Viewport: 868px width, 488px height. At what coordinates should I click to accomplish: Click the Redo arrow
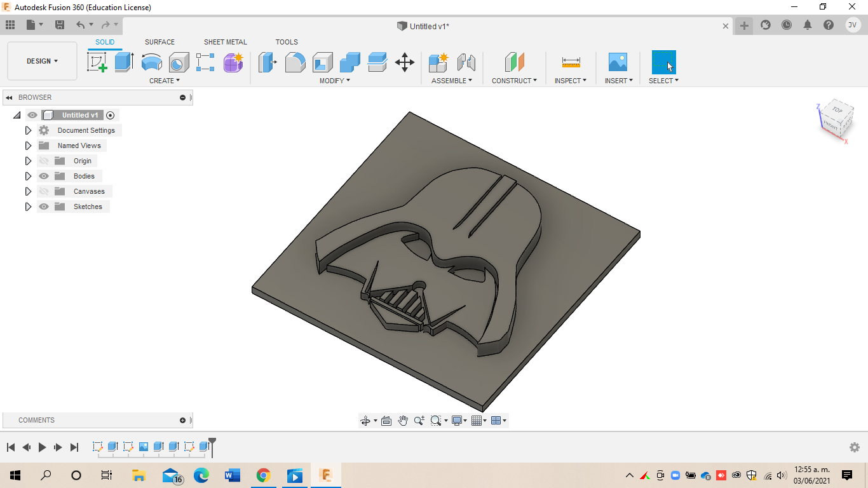pyautogui.click(x=105, y=25)
